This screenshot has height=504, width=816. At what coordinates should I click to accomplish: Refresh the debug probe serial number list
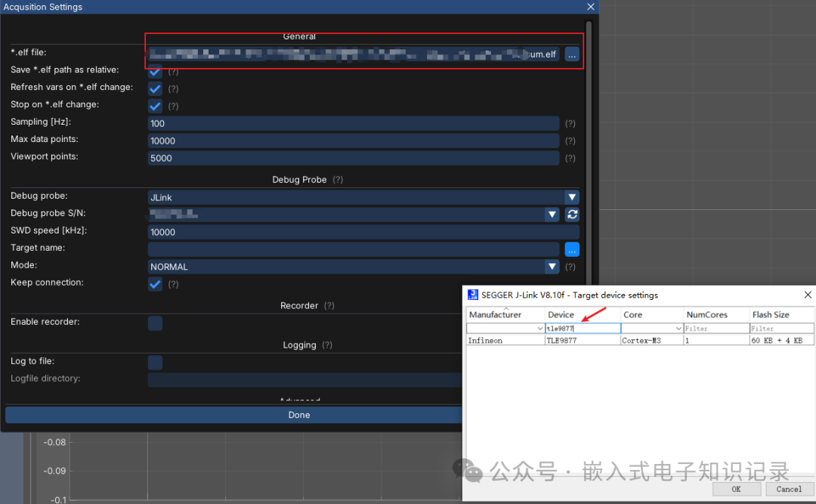[572, 215]
